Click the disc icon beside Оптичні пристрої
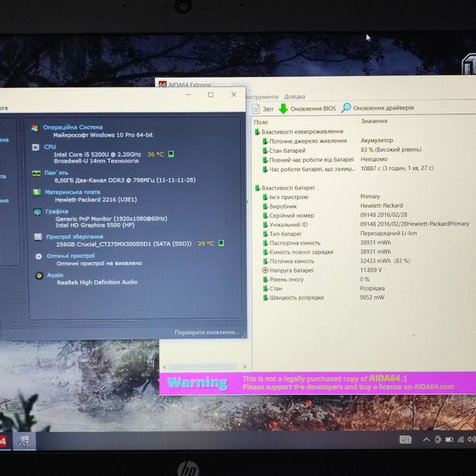 coord(39,256)
